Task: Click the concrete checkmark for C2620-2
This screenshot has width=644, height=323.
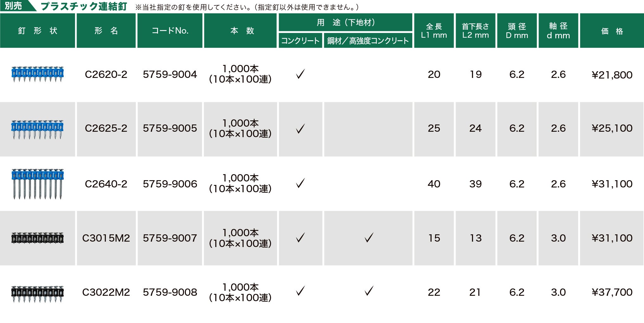Action: coord(300,74)
